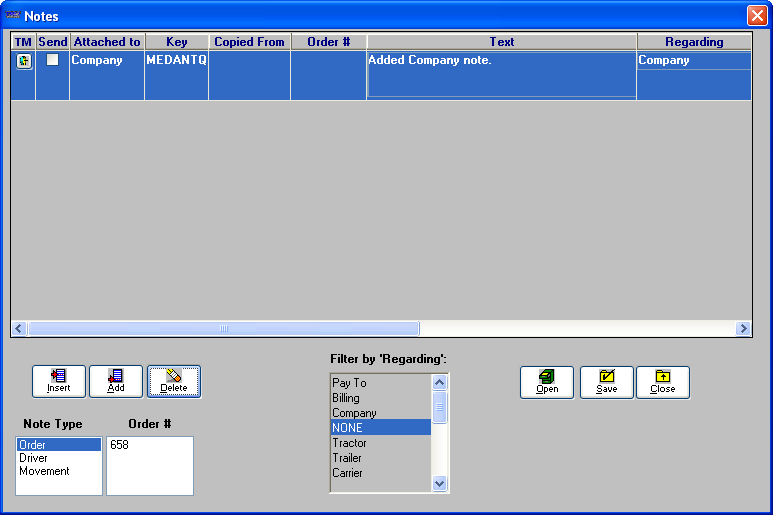Select Movement in the Note Type list

[59, 471]
